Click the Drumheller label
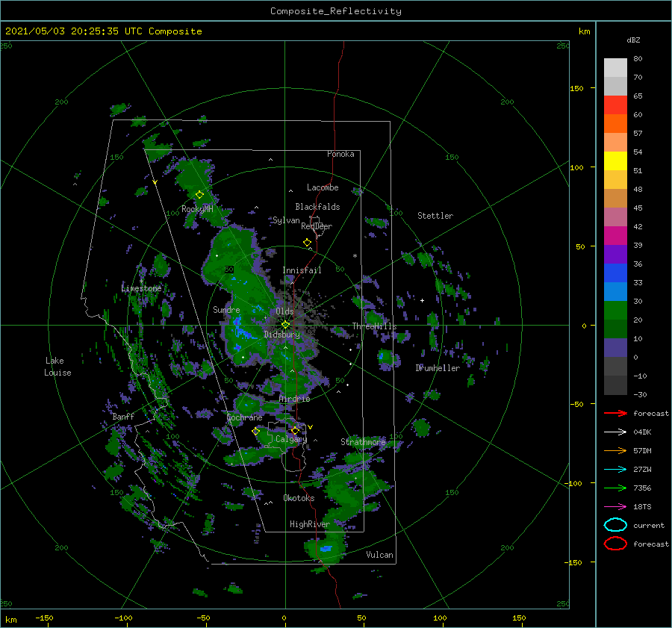This screenshot has width=672, height=628. point(437,368)
